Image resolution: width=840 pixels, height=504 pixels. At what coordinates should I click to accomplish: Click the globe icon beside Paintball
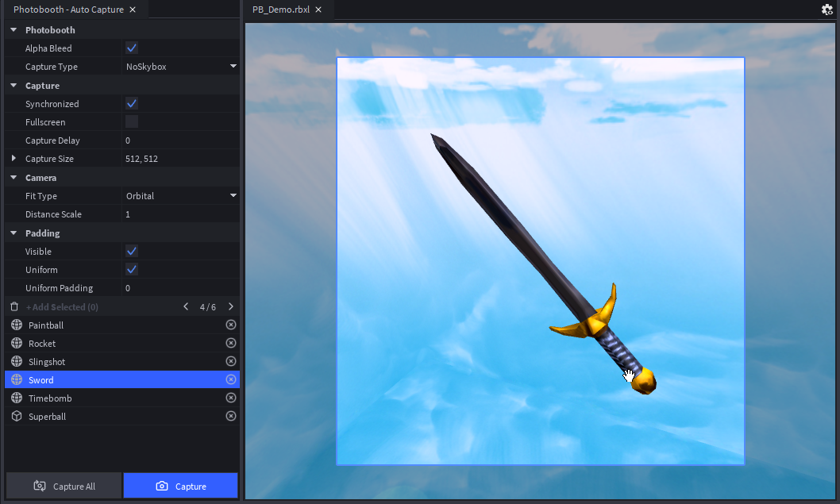coord(17,325)
